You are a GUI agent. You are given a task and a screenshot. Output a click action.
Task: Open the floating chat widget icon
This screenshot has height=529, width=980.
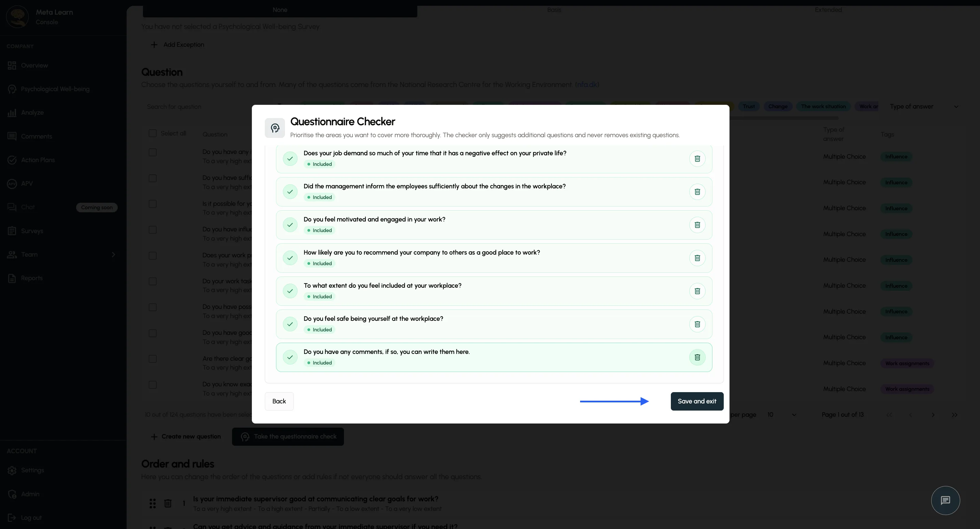946,500
